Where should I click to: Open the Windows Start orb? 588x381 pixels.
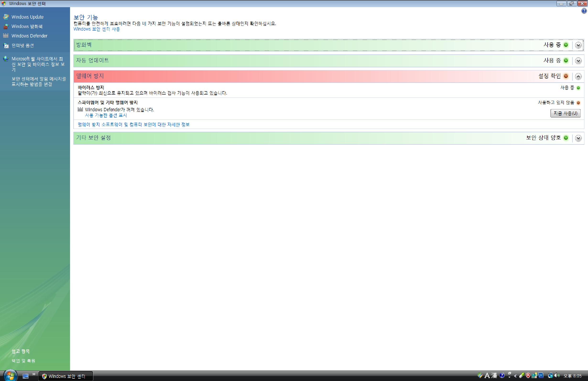(x=10, y=376)
